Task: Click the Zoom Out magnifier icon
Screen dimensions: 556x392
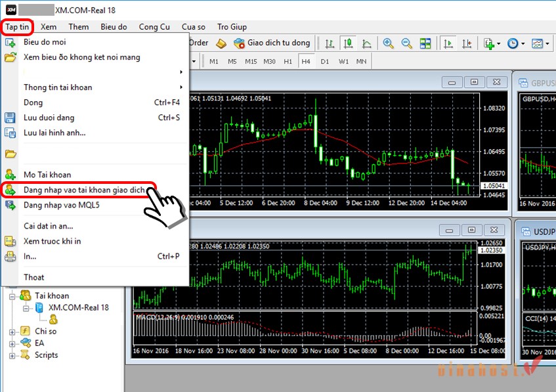Action: click(x=407, y=43)
